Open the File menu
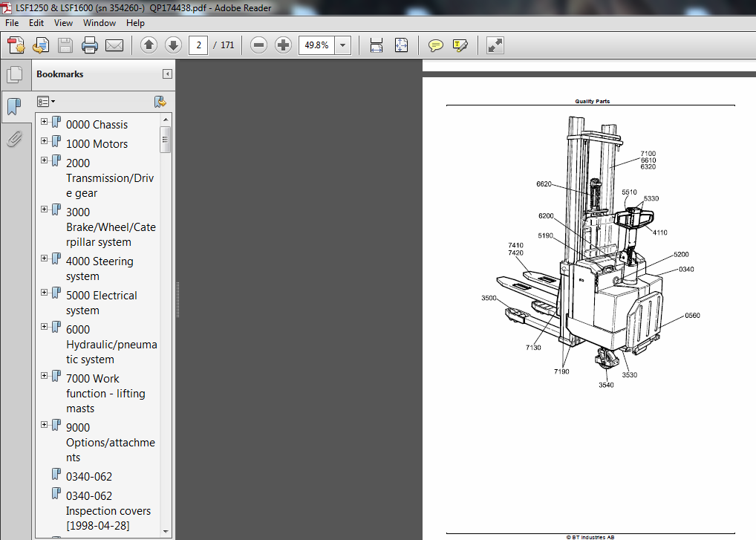The image size is (756, 540). [x=12, y=23]
